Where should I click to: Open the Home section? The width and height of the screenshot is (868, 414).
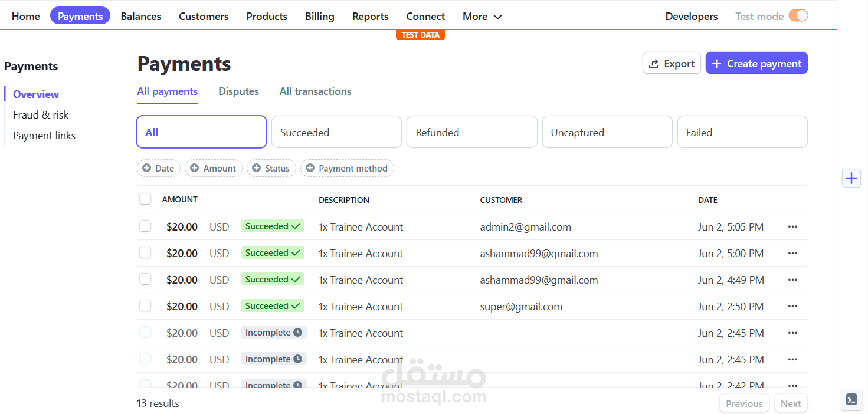[26, 17]
